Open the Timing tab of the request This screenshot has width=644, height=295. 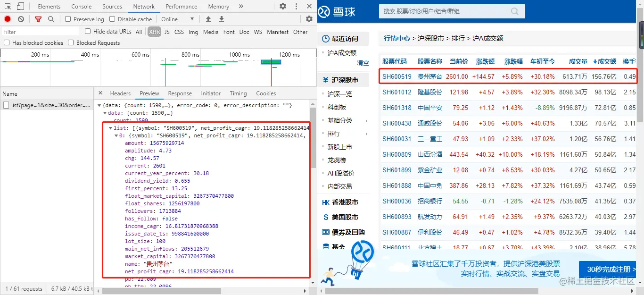[238, 93]
